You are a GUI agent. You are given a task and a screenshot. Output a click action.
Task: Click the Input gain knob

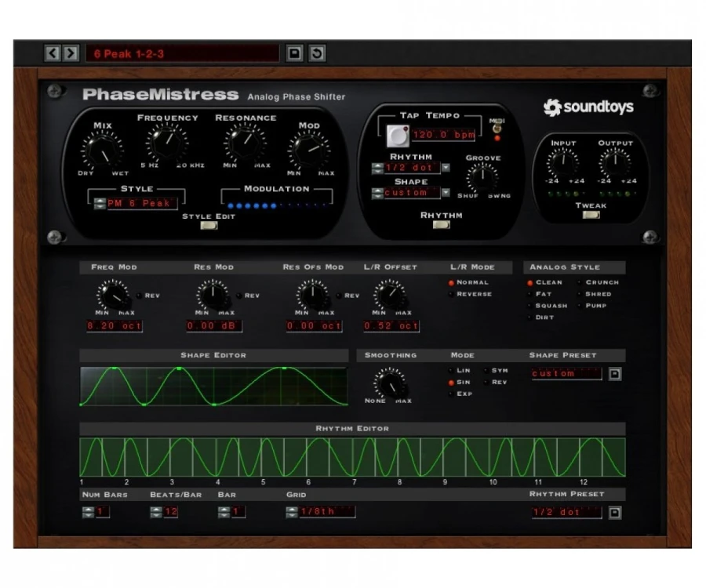click(562, 162)
